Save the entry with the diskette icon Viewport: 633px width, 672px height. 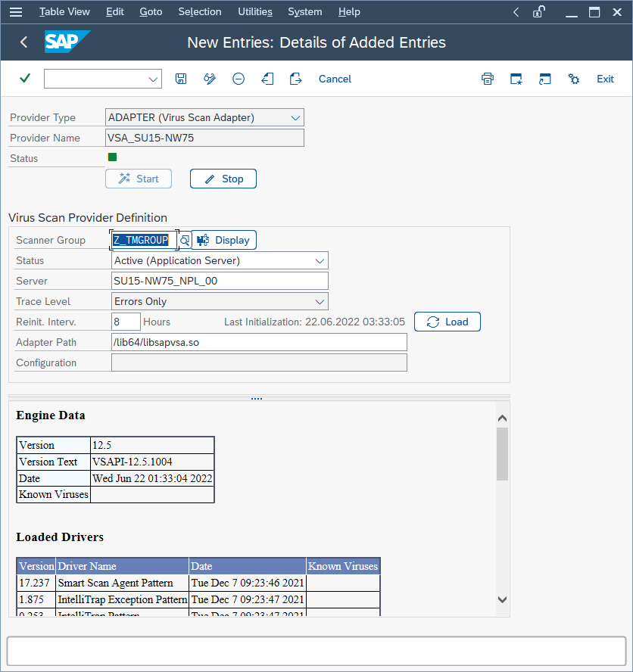coord(181,79)
